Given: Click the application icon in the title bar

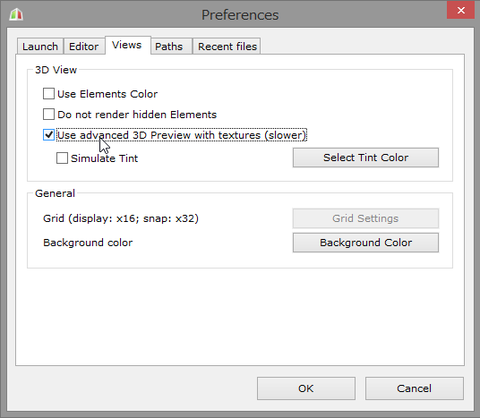Looking at the screenshot, I should [16, 14].
